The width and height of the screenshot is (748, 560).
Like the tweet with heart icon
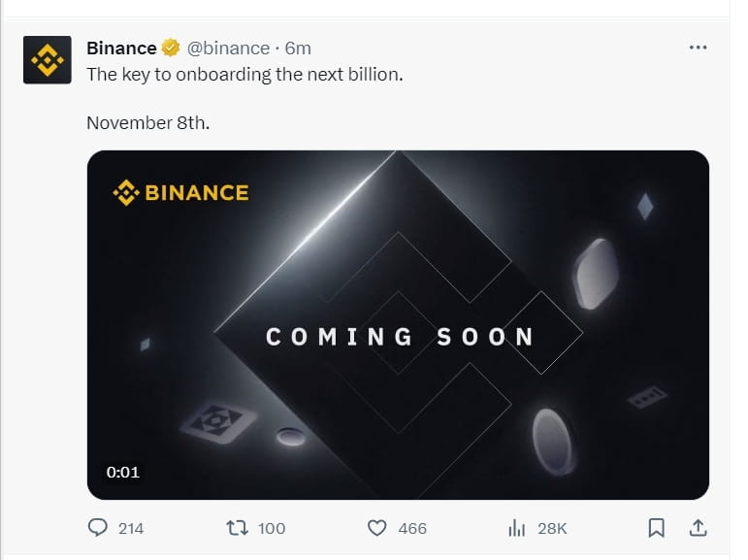376,528
